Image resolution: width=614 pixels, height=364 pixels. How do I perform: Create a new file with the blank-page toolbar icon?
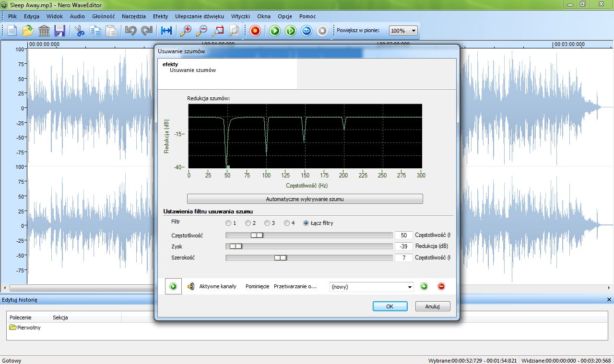(12, 31)
